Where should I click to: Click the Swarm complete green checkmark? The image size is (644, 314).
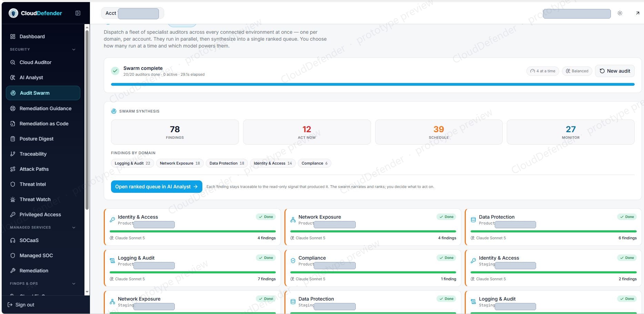(115, 71)
